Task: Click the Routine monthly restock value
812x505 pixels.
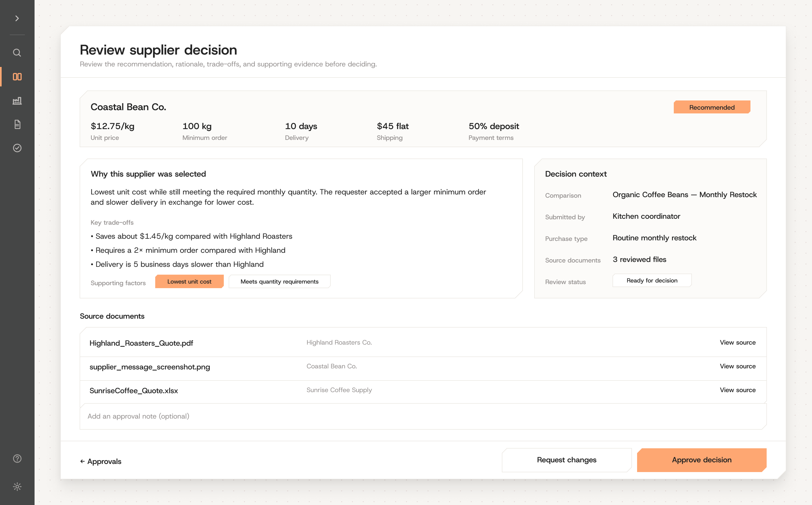Action: click(654, 238)
